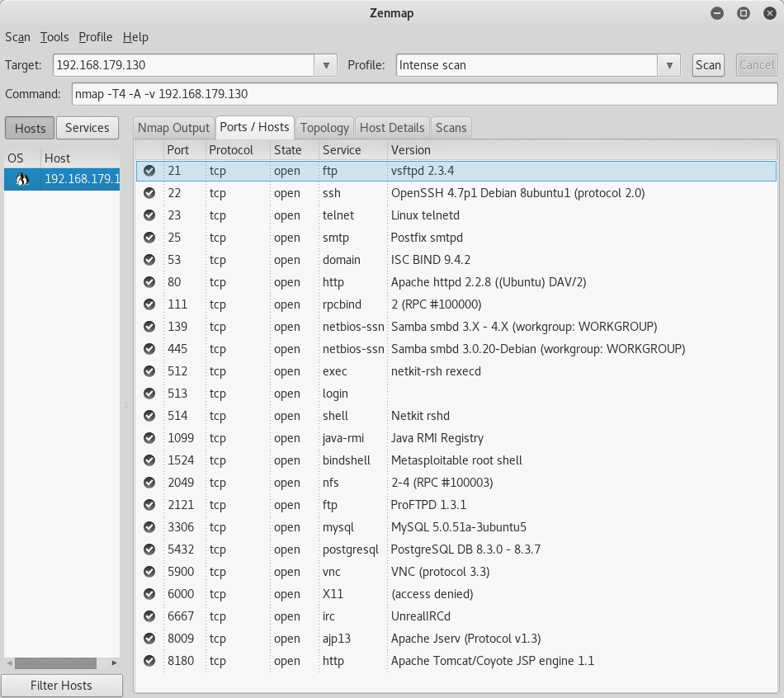
Task: Click the open-state check icon for port 23
Action: (x=149, y=215)
